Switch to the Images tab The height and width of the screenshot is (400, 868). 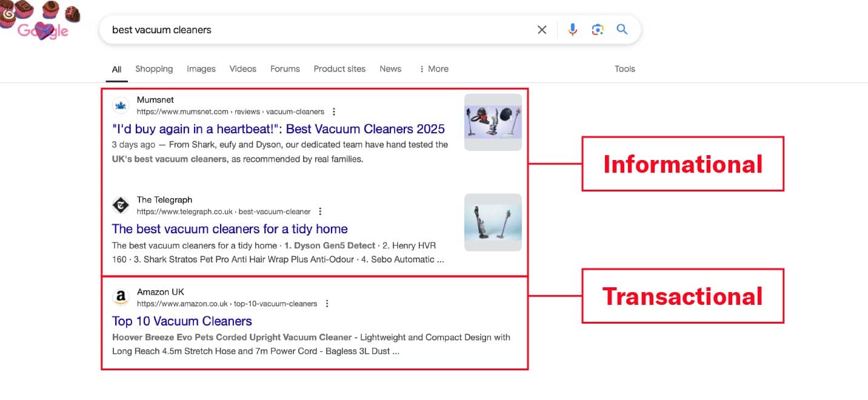(201, 69)
